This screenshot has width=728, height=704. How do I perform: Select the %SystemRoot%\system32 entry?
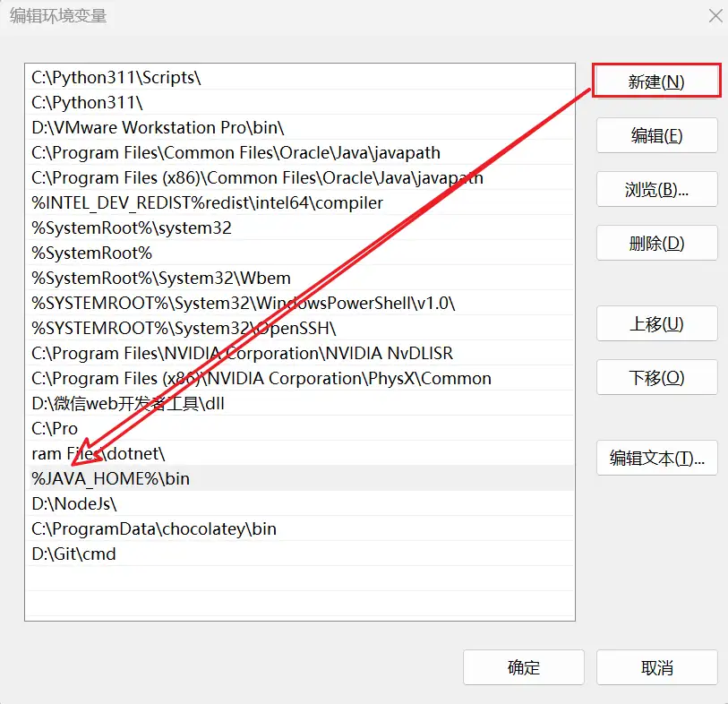pyautogui.click(x=132, y=228)
